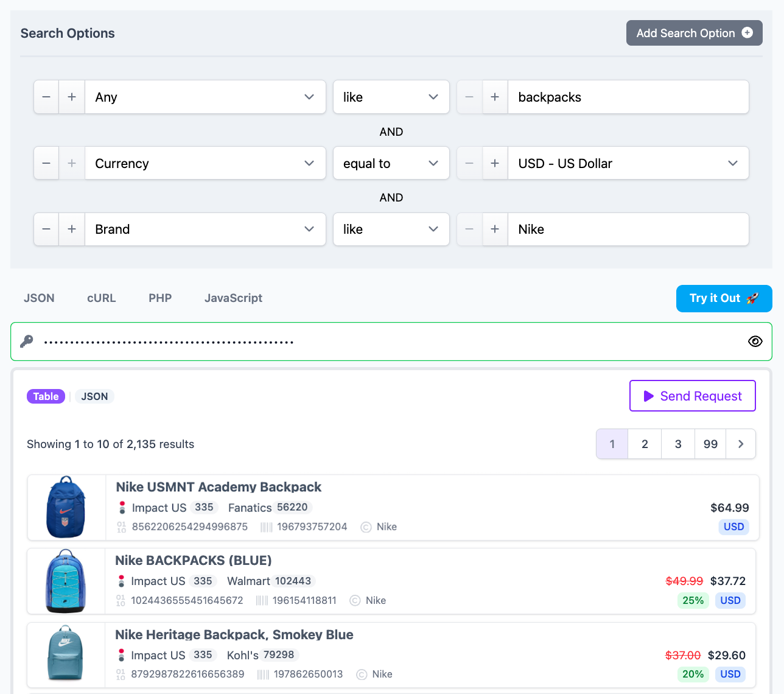784x694 pixels.
Task: Click the backpacks value input field
Action: tap(628, 97)
